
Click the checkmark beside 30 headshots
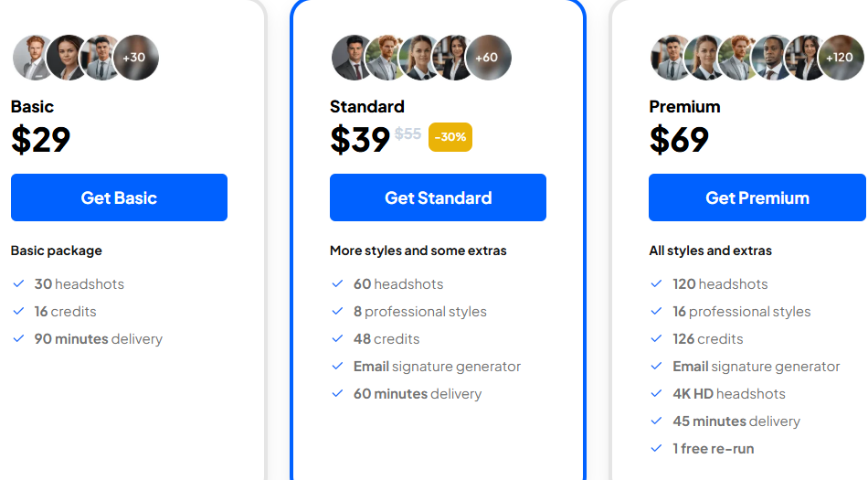[19, 284]
